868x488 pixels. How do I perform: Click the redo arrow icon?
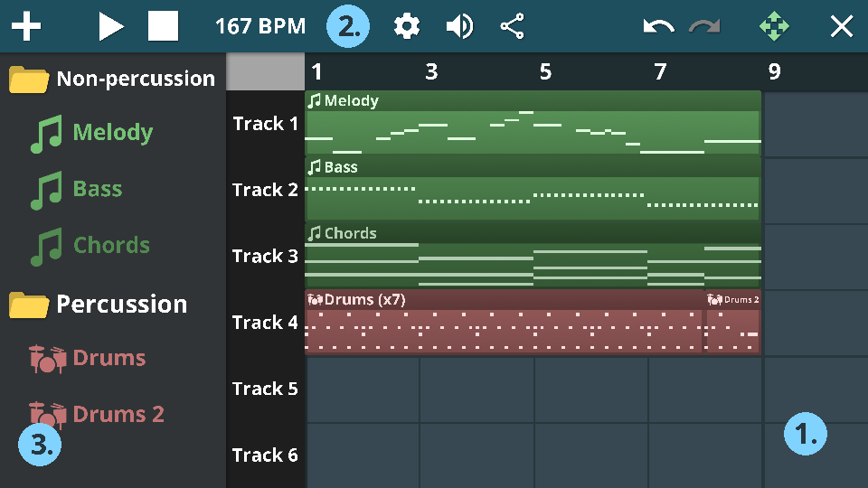[x=704, y=26]
